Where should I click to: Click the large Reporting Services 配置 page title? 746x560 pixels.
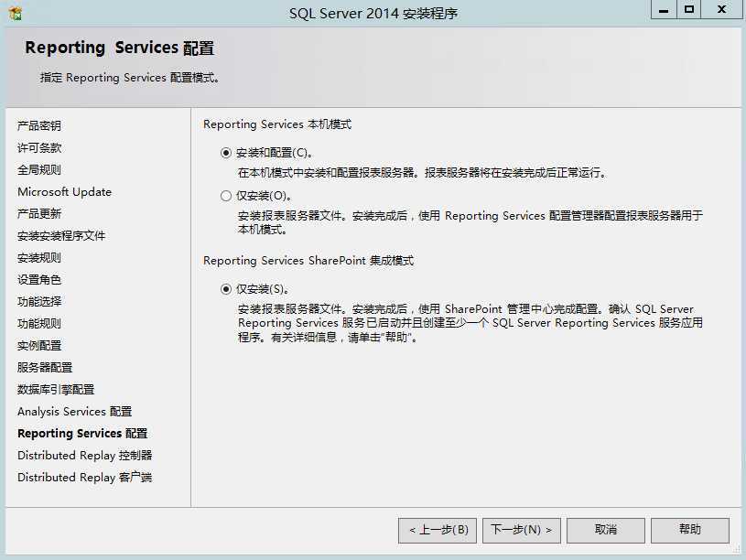(119, 48)
